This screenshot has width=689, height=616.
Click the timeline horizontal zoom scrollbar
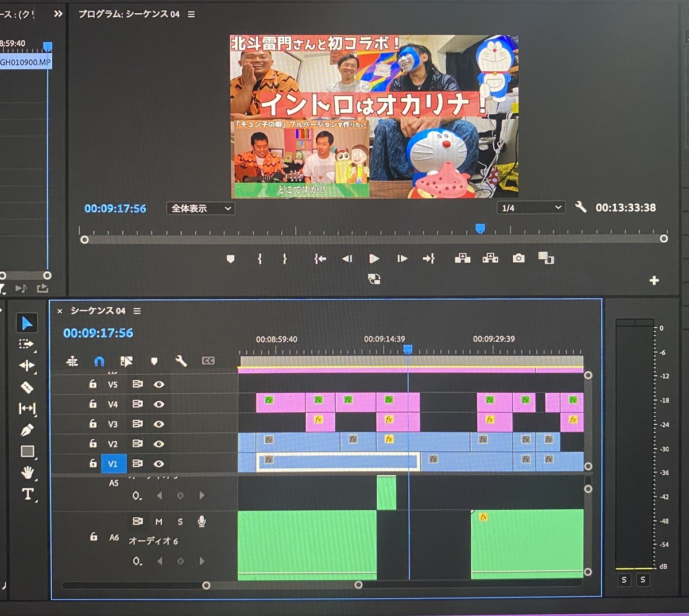pyautogui.click(x=282, y=585)
